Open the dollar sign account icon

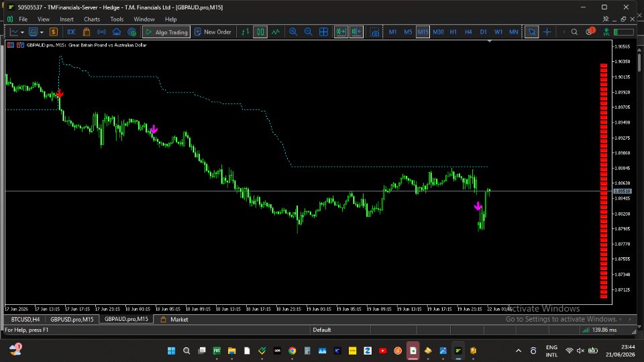(x=54, y=32)
